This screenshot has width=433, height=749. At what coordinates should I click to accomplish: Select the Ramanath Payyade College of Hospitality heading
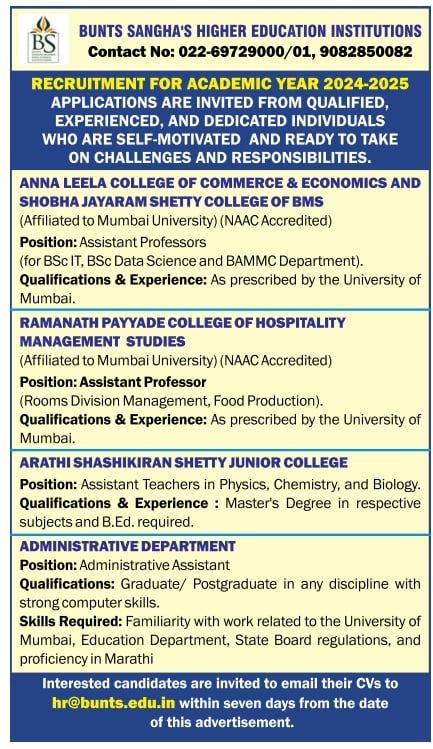tap(182, 323)
